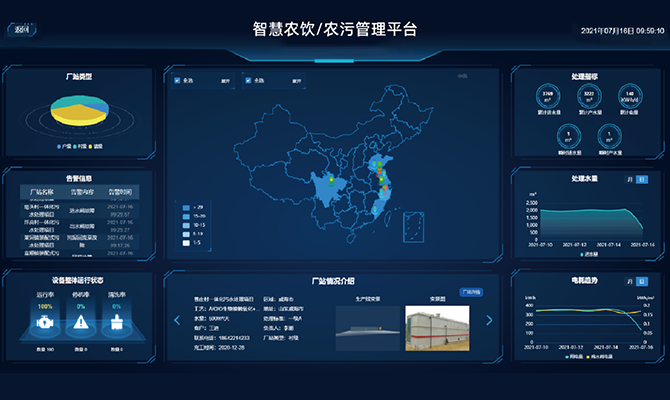The width and height of the screenshot is (670, 400).
Task: Click the 累计进水量 circular gauge
Action: tap(547, 99)
